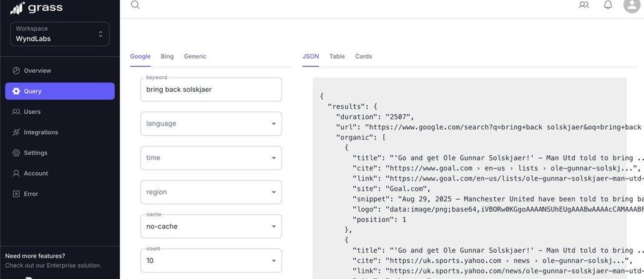Image resolution: width=644 pixels, height=279 pixels.
Task: Click 'Check out our Enterprise solution.' link
Action: [53, 265]
